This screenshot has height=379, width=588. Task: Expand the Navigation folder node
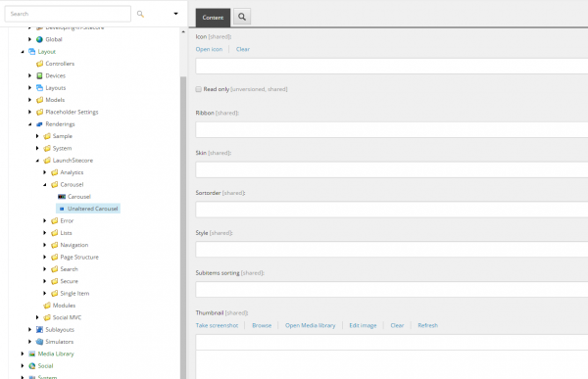45,245
